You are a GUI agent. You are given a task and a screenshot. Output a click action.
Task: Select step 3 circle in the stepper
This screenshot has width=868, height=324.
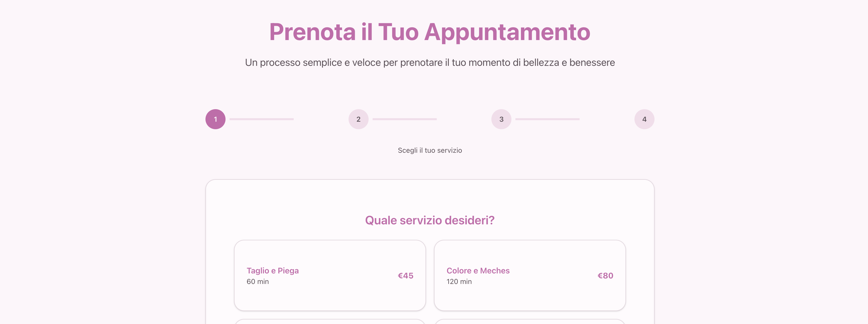[x=501, y=119]
